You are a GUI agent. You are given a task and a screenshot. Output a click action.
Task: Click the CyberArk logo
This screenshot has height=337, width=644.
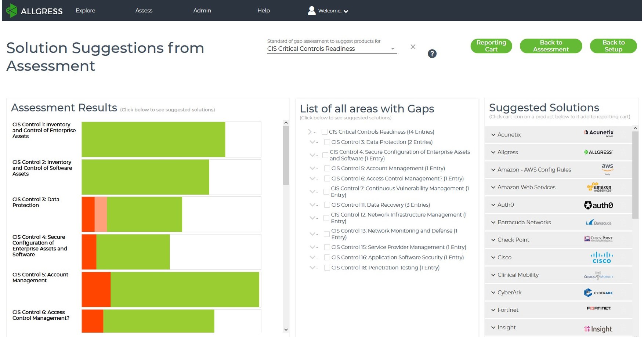[598, 293]
